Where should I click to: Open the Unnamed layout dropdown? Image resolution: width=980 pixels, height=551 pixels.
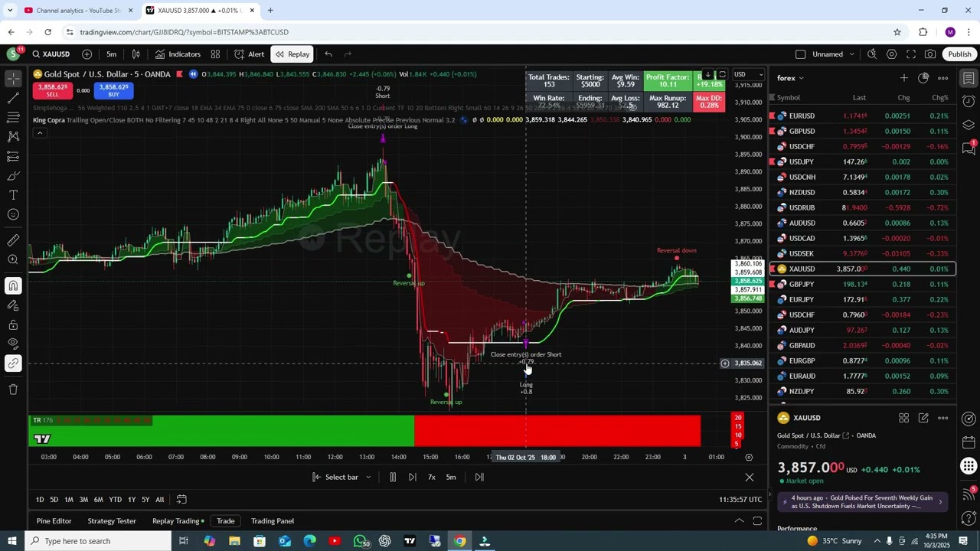(831, 54)
